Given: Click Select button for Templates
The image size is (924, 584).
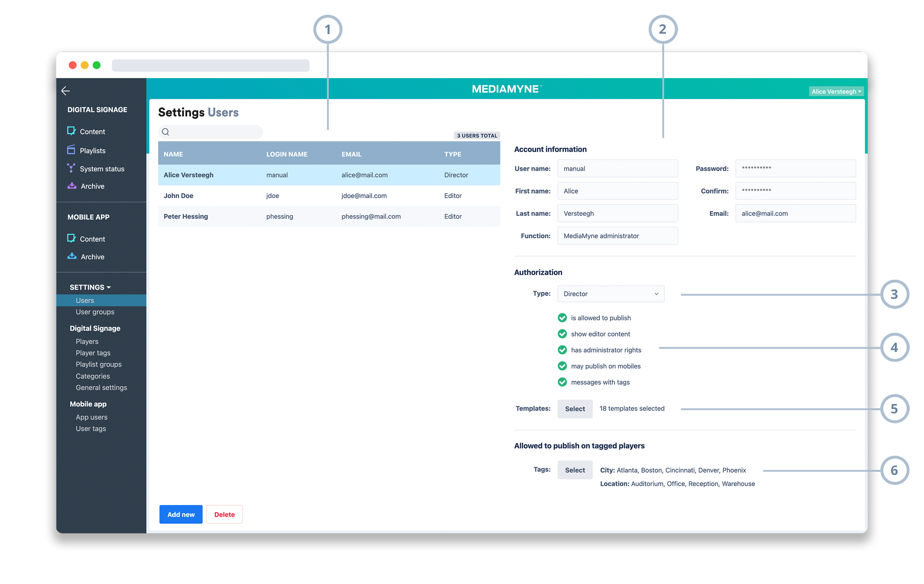Looking at the screenshot, I should (575, 409).
